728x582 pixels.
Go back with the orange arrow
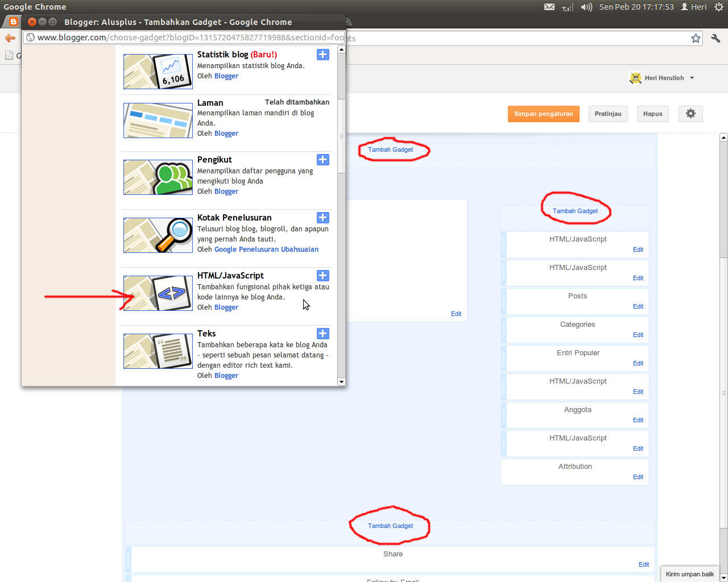pyautogui.click(x=10, y=38)
